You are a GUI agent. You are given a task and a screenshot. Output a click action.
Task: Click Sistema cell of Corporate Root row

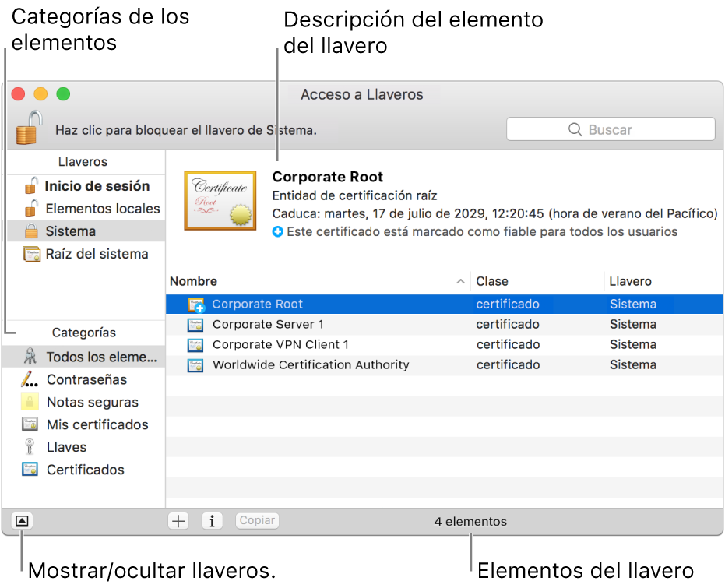pos(633,305)
